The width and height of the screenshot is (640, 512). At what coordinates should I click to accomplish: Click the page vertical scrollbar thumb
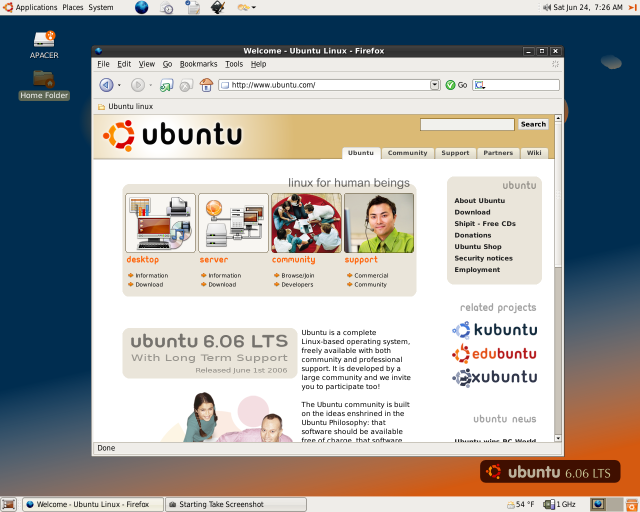click(x=558, y=195)
